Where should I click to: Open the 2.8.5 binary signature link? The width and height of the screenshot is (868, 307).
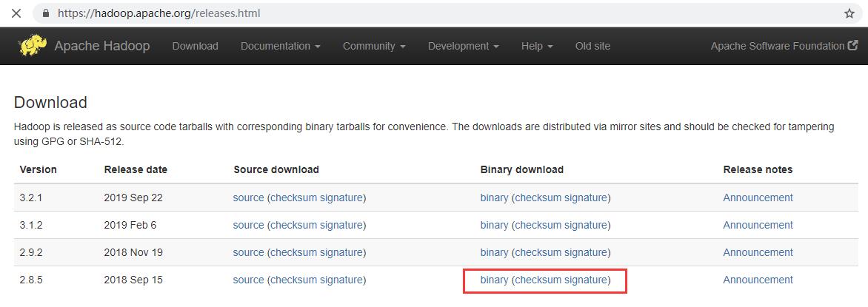(586, 280)
